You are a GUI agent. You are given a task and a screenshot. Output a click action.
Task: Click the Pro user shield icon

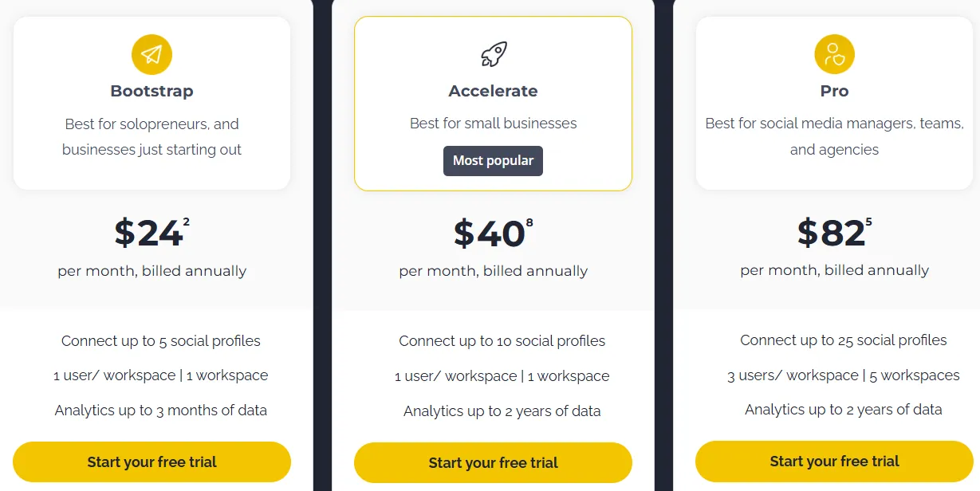[x=834, y=54]
